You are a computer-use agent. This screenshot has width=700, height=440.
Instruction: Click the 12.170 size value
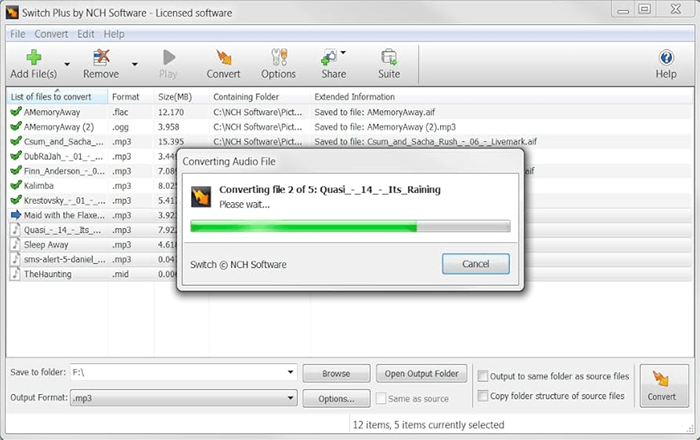171,112
